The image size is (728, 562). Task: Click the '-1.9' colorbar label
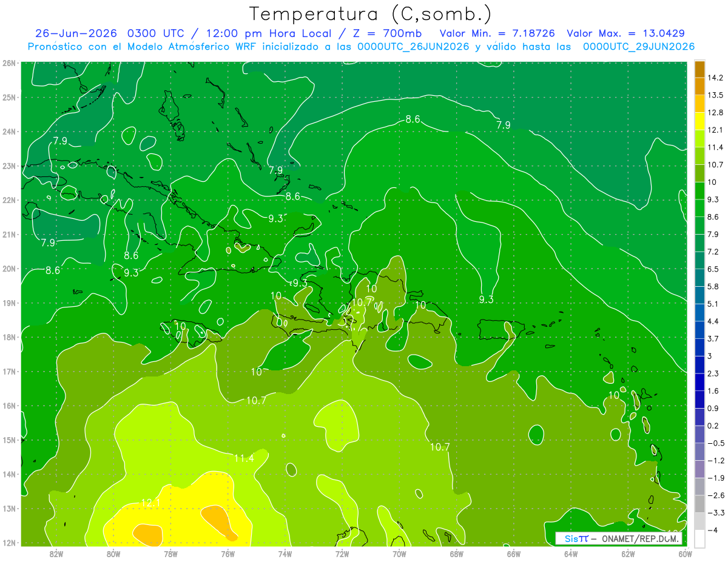(715, 478)
